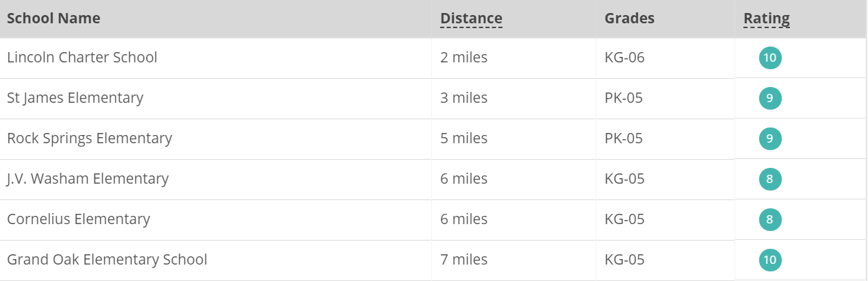
Task: Open St James Elementary
Action: tap(75, 98)
